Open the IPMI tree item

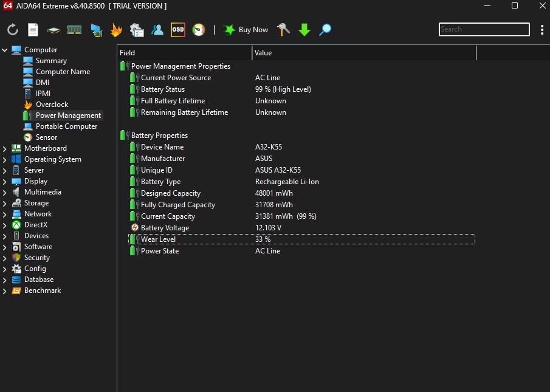click(x=43, y=93)
